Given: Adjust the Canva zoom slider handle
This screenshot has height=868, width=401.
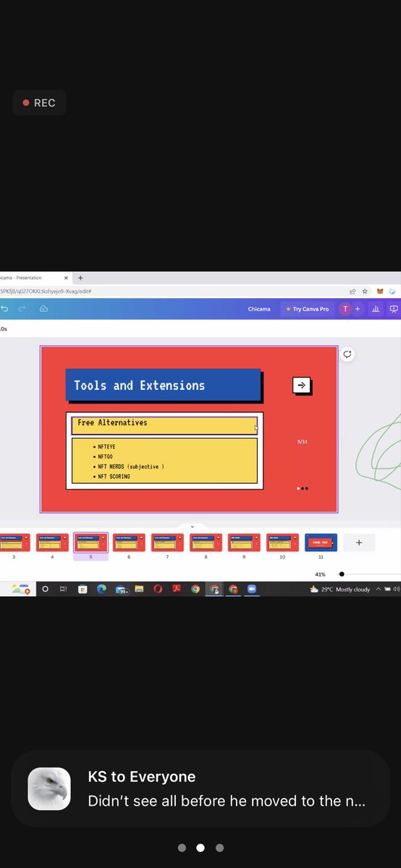Looking at the screenshot, I should click(x=342, y=574).
